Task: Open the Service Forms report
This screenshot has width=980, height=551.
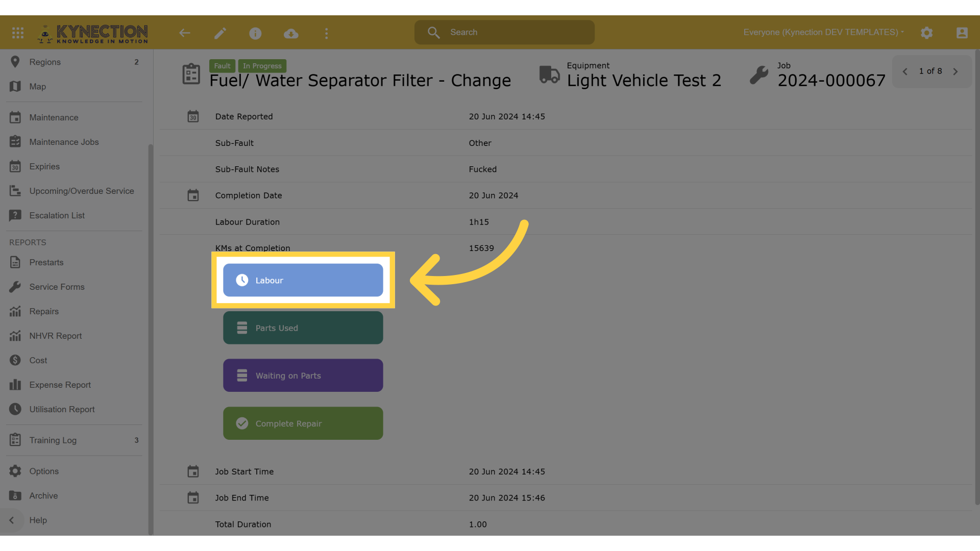Action: pyautogui.click(x=74, y=287)
